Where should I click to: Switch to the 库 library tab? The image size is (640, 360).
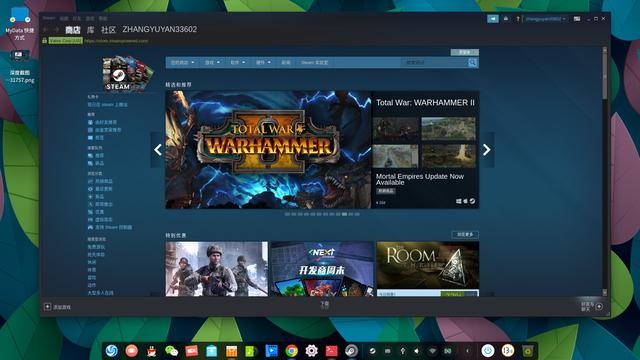point(91,29)
